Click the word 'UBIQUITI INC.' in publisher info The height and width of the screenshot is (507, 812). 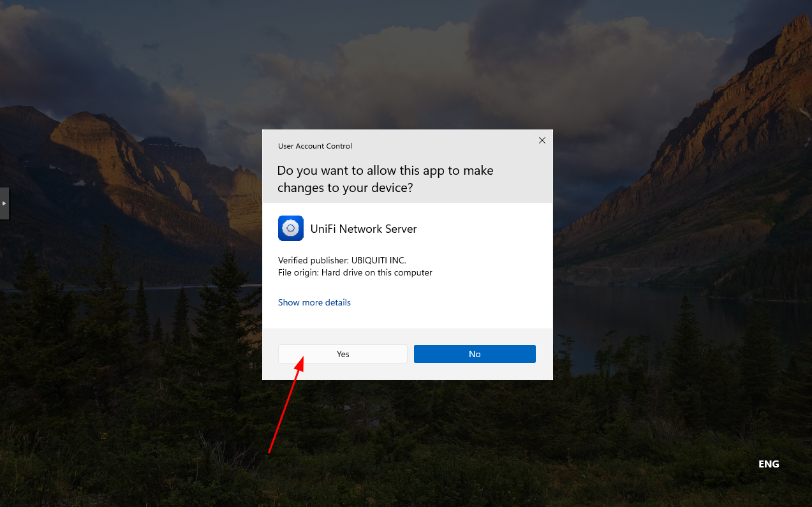click(x=378, y=260)
